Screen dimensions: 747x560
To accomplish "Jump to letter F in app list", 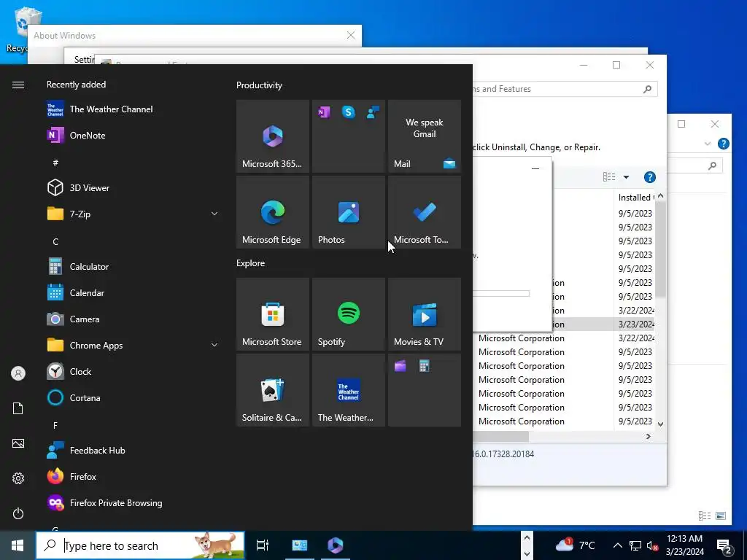I will (x=55, y=425).
